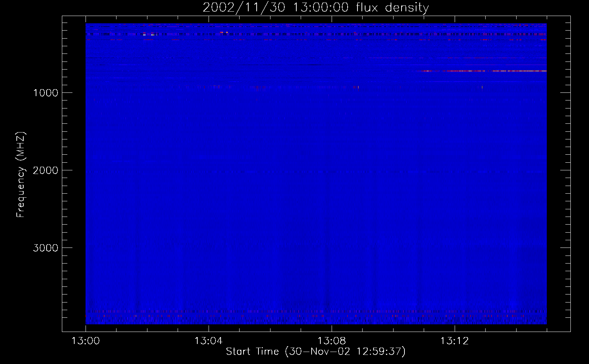The height and width of the screenshot is (364, 589).
Task: Select the 'Frequency (MHZ)' axis label
Action: (x=21, y=175)
